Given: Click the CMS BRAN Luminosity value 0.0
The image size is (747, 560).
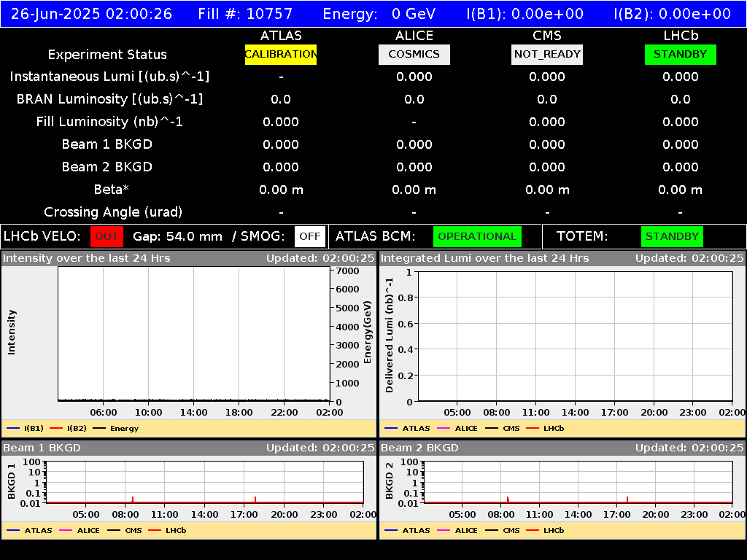Looking at the screenshot, I should 547,99.
